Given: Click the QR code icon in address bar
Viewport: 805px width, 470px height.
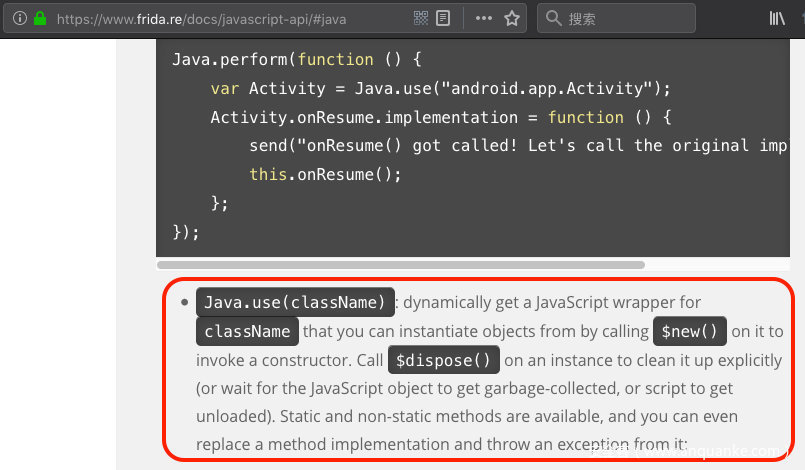Looking at the screenshot, I should (420, 18).
